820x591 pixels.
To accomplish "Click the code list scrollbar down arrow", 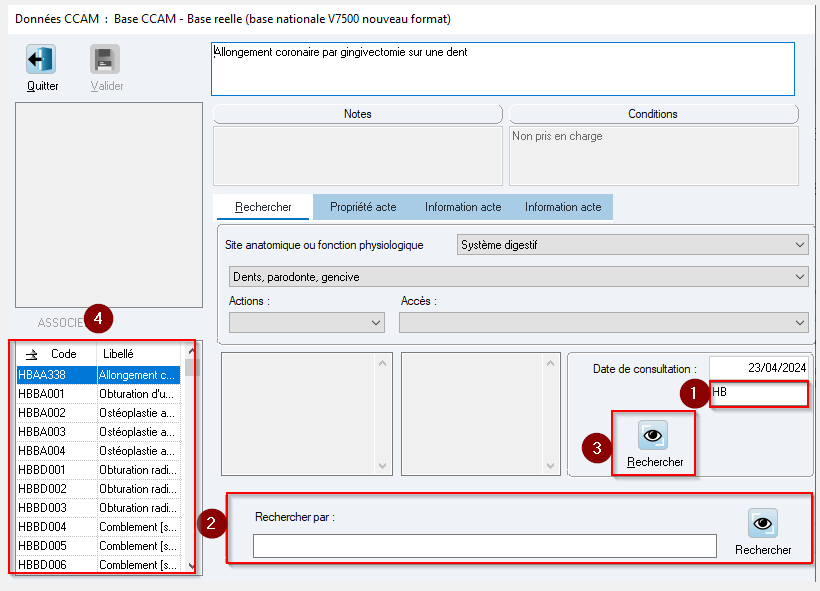I will click(191, 566).
